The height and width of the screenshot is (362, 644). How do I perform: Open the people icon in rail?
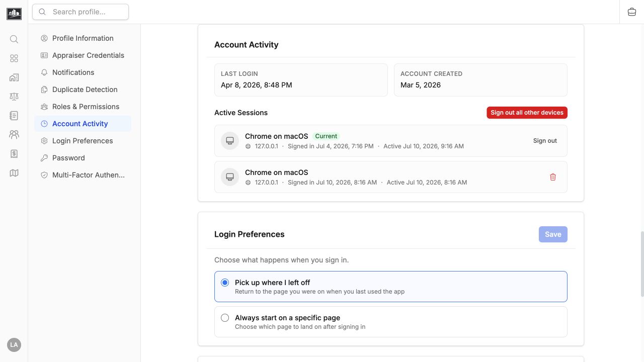14,135
